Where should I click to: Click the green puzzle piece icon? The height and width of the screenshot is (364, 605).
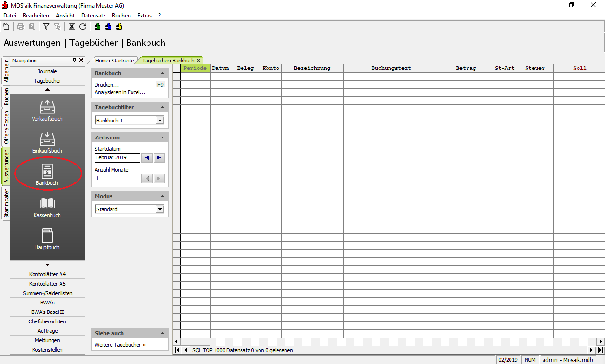(x=97, y=27)
